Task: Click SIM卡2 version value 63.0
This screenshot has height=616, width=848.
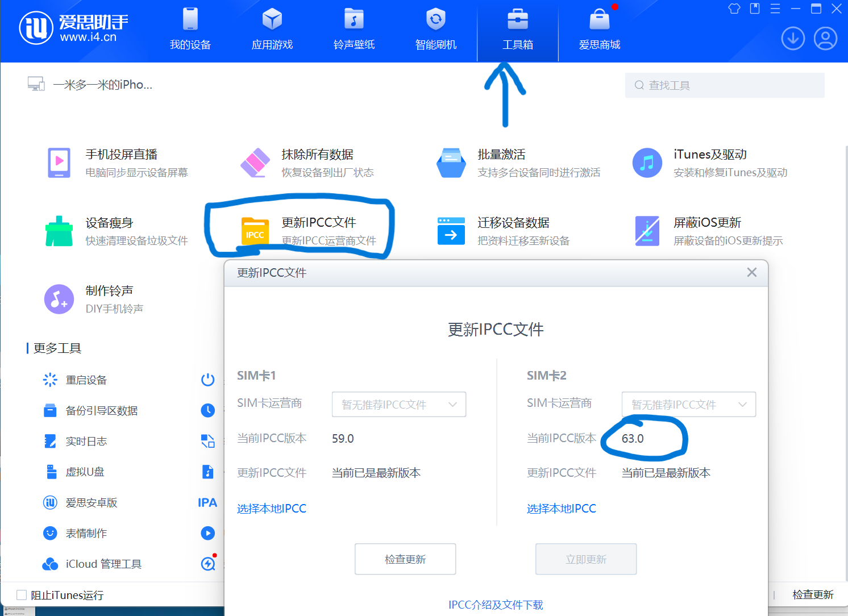Action: tap(633, 439)
